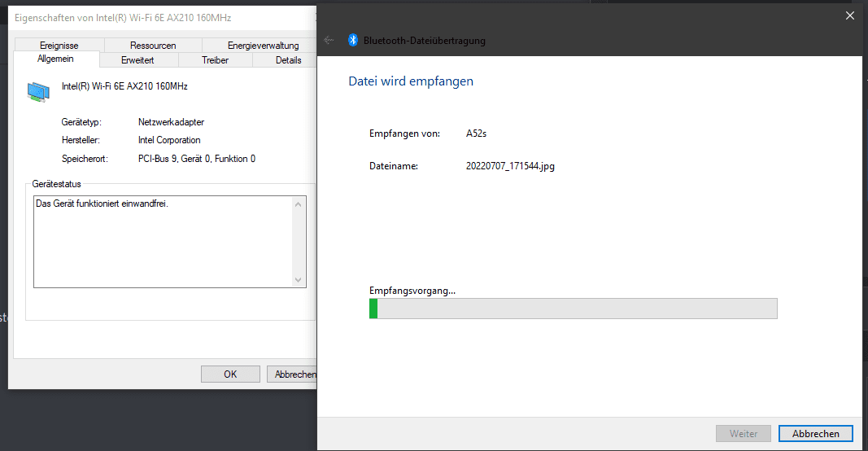This screenshot has width=868, height=451.
Task: Click the 'Gerätestatus' group label
Action: (56, 184)
